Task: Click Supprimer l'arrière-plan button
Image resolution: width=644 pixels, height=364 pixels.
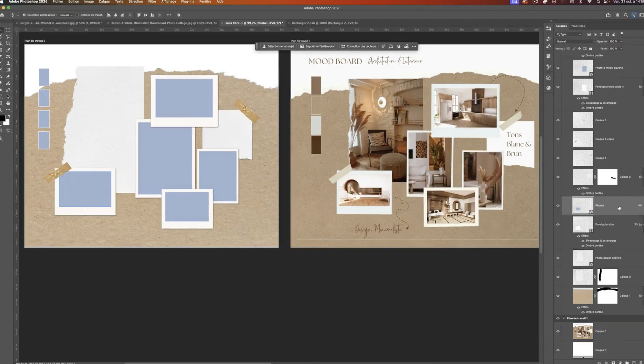Action: pyautogui.click(x=318, y=46)
